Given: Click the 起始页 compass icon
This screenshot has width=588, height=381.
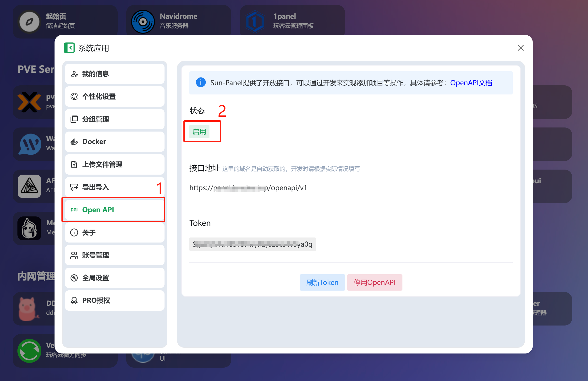Looking at the screenshot, I should point(29,22).
